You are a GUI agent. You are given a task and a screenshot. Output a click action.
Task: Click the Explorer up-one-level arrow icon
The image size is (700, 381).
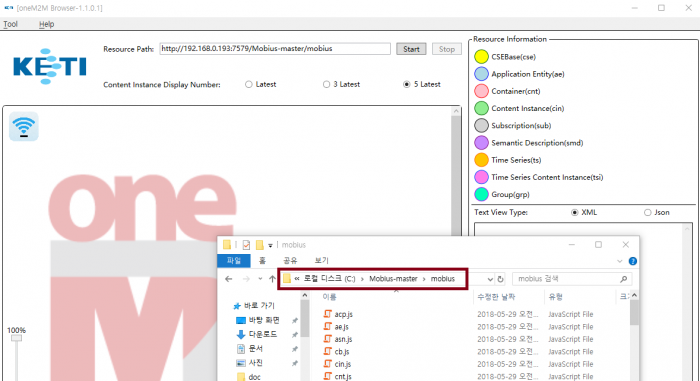point(272,279)
